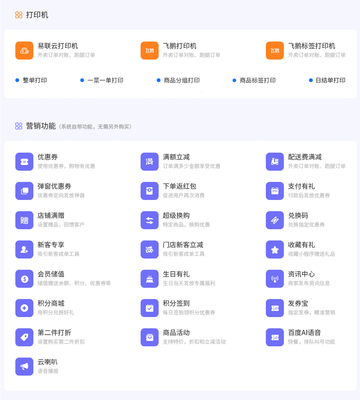Click the 支付有礼 label
Screen dimensions: 360x400
[301, 186]
